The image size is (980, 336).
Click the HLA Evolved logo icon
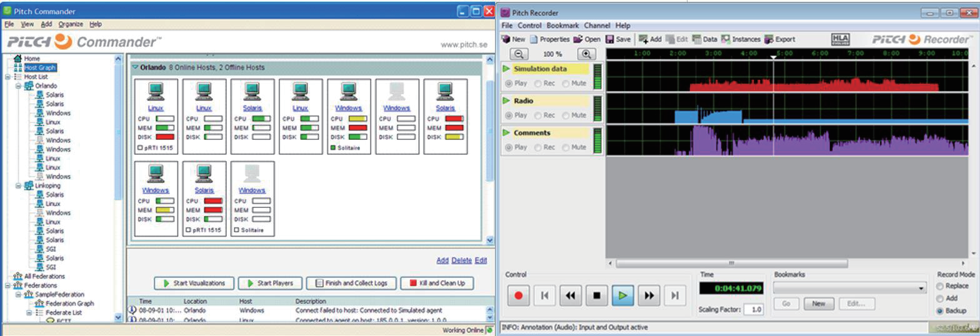(x=841, y=39)
